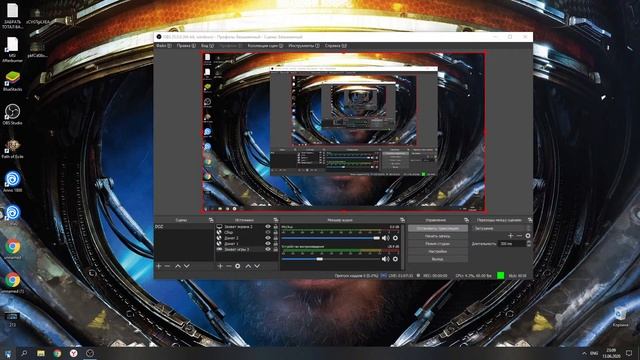Image resolution: width=640 pixels, height=360 pixels.
Task: Remove scene transition with minus icon
Action: tap(519, 236)
